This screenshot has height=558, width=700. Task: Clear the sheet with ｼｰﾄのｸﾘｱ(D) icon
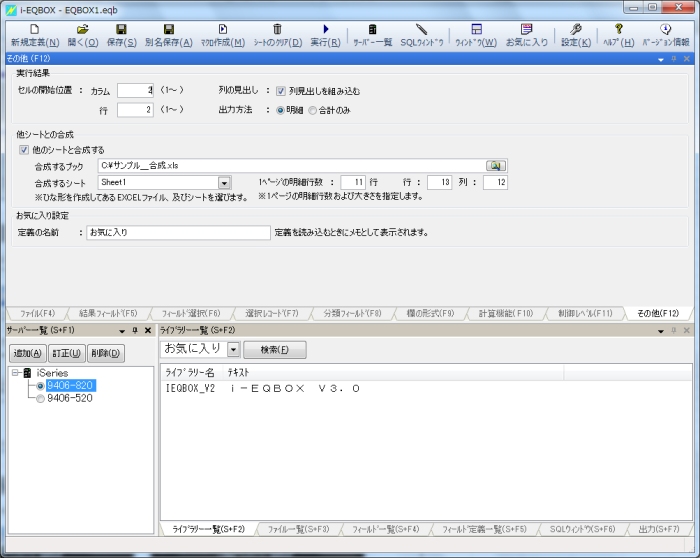tap(277, 29)
